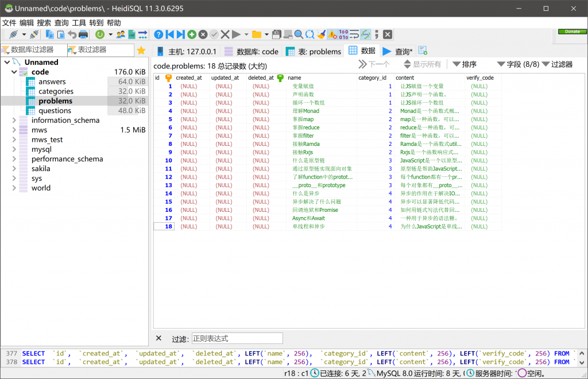Expand the mws database node
Image resolution: width=588 pixels, height=379 pixels.
tap(14, 130)
